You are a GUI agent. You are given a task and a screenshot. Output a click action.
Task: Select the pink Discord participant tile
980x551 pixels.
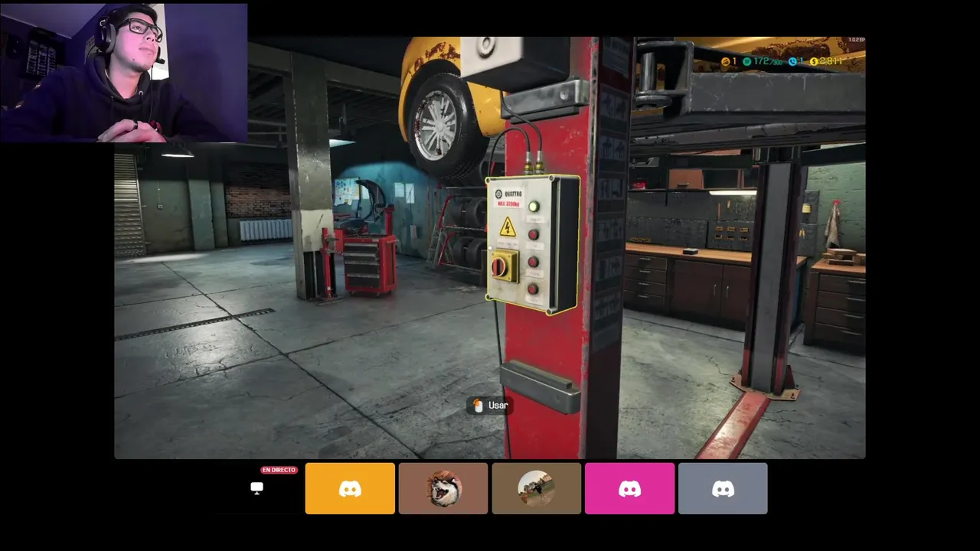(x=629, y=488)
